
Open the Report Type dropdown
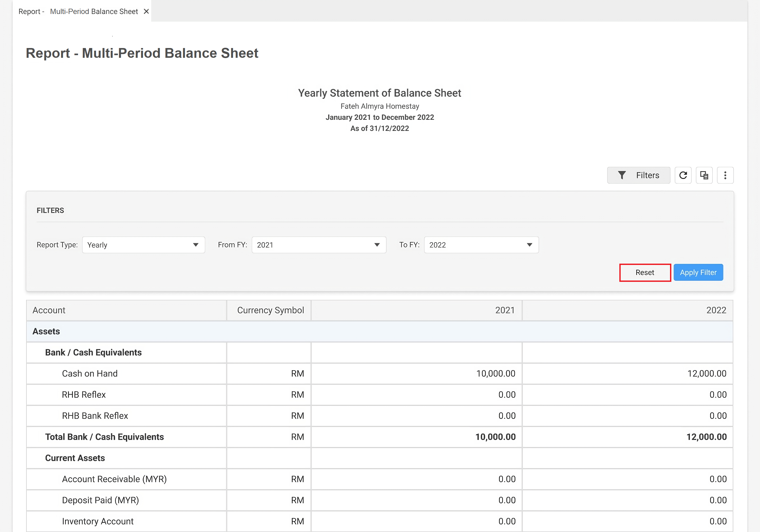(143, 245)
